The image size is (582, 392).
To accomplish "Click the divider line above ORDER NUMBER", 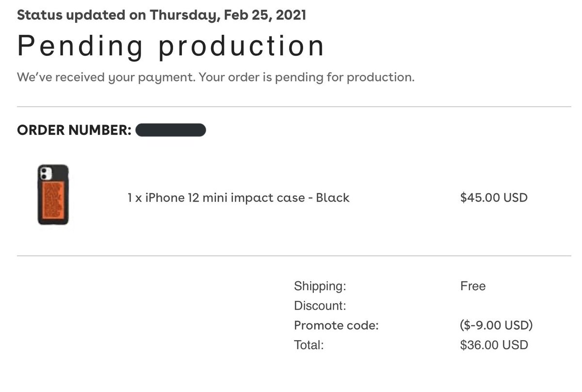I will click(293, 107).
